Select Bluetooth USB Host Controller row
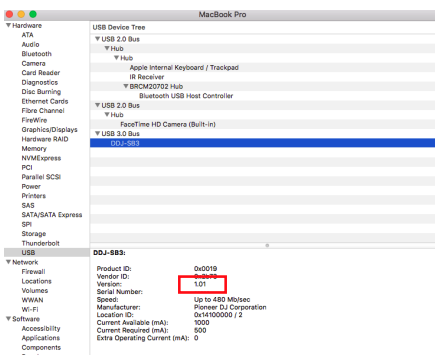 point(262,96)
